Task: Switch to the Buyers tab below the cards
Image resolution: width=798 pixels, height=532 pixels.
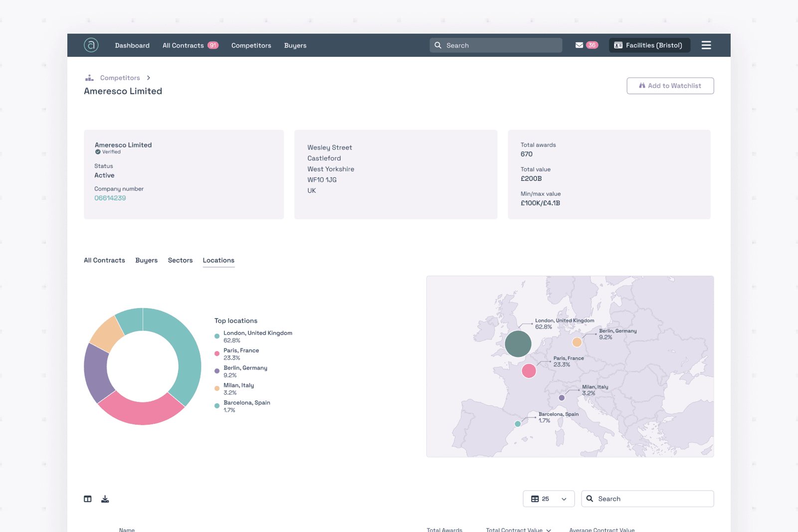Action: (147, 260)
